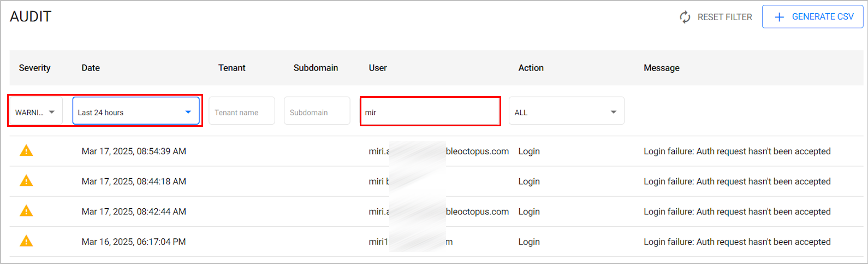Click warning icon for 08:42:44 AM entry

(26, 210)
